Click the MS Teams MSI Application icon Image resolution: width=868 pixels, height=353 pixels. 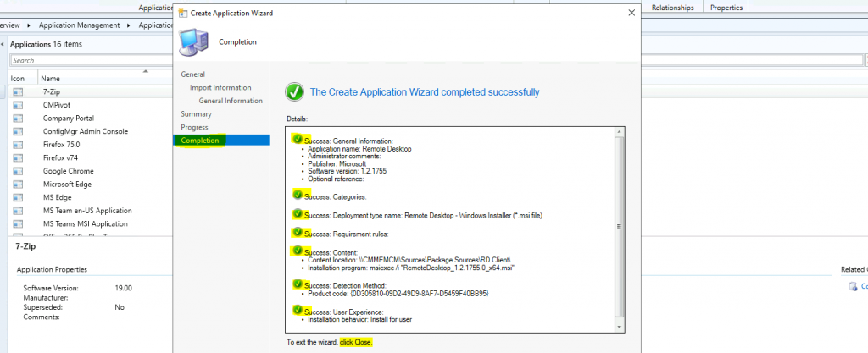click(18, 224)
